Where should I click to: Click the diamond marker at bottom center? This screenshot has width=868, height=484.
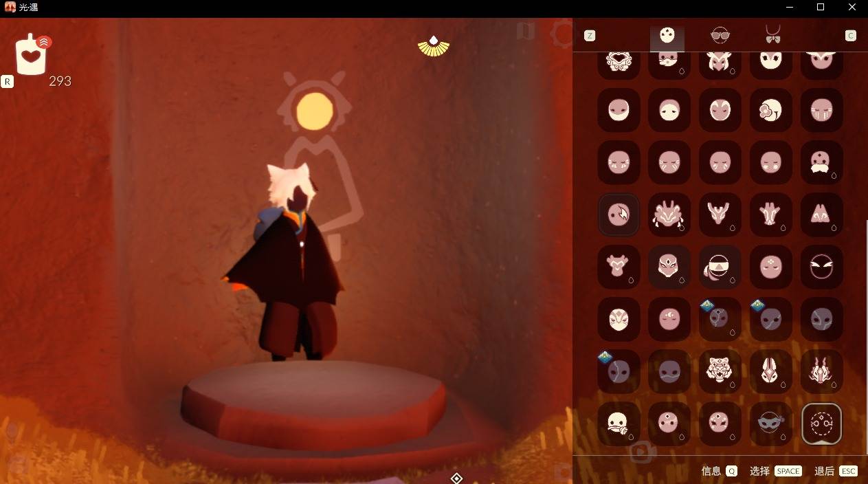[456, 478]
